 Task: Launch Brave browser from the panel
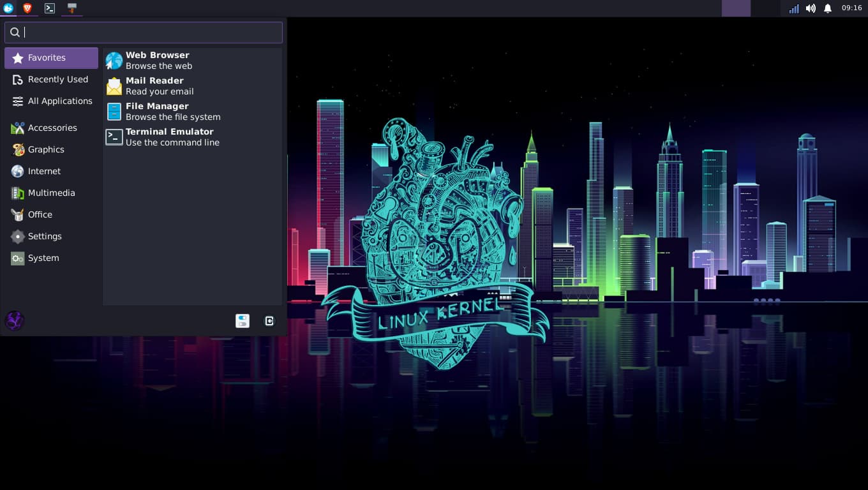(x=27, y=8)
